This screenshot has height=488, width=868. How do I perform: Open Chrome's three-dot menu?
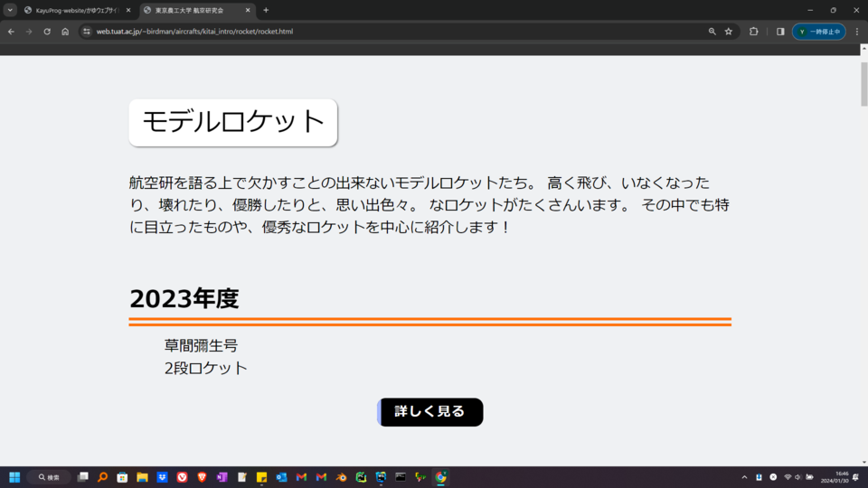(856, 32)
